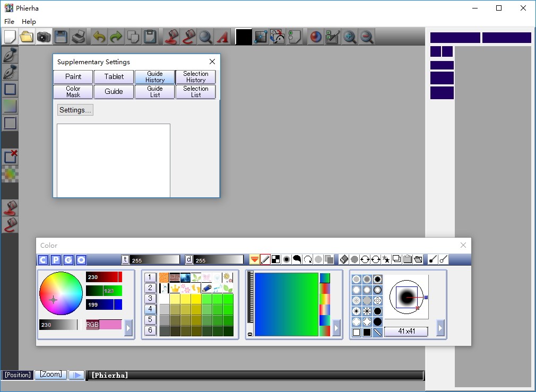Click the deselect square with red X
This screenshot has width=536, height=392.
(10, 157)
